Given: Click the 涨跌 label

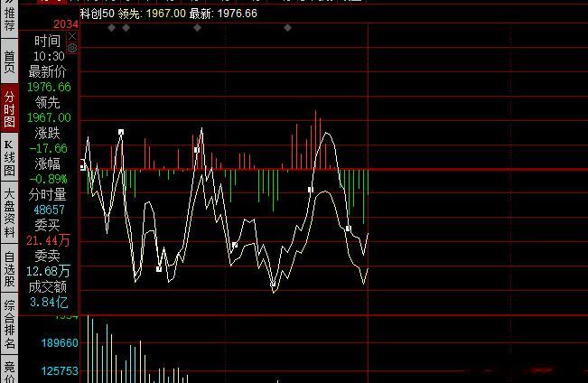Looking at the screenshot, I should [47, 133].
